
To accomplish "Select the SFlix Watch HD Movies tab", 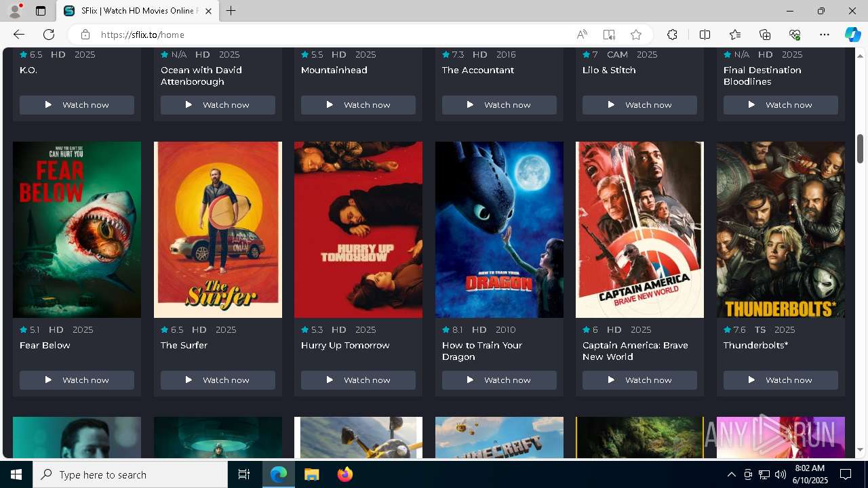I will click(x=138, y=11).
